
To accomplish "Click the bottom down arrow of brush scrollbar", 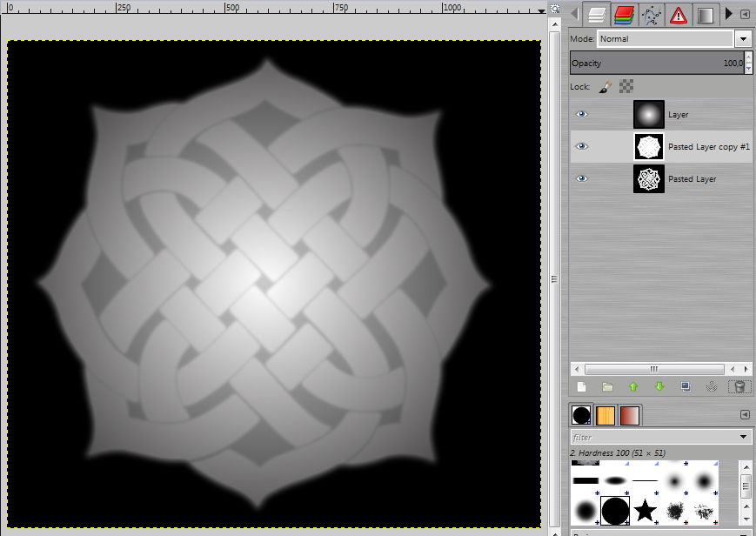I will tap(746, 521).
